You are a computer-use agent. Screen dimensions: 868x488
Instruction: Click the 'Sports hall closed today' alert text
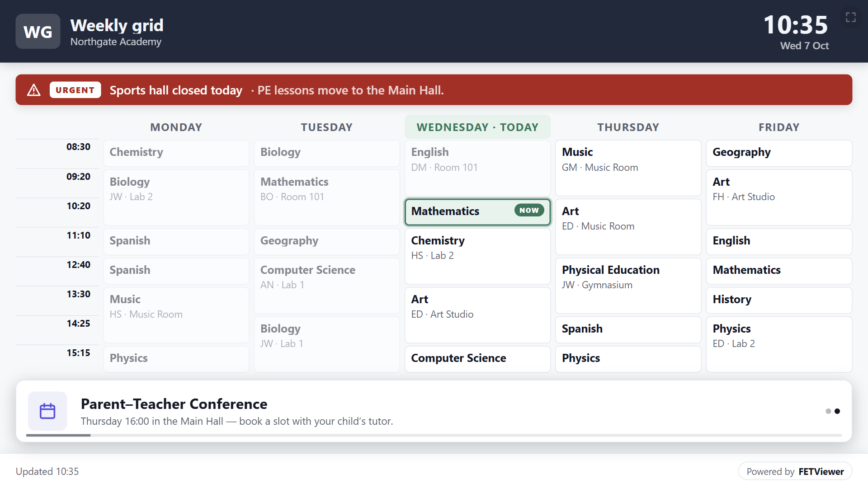(176, 90)
